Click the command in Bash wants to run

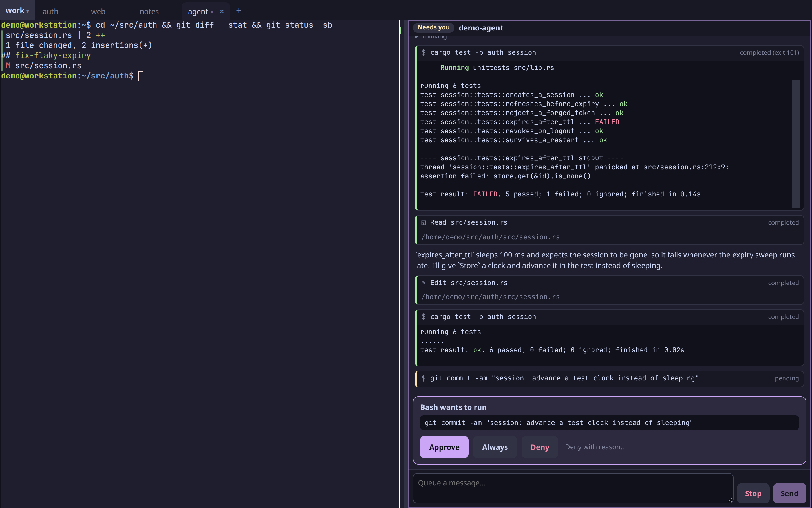[x=609, y=423]
